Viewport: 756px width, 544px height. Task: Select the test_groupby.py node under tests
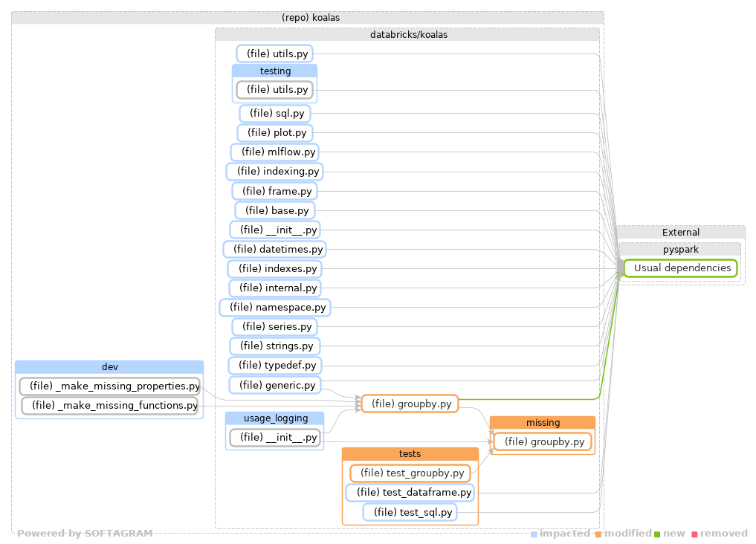(x=410, y=473)
